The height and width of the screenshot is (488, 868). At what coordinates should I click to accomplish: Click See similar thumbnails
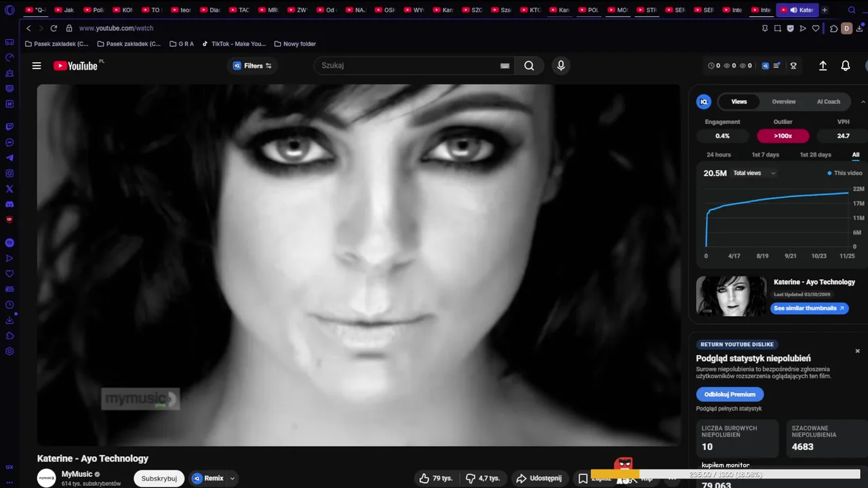tap(810, 308)
